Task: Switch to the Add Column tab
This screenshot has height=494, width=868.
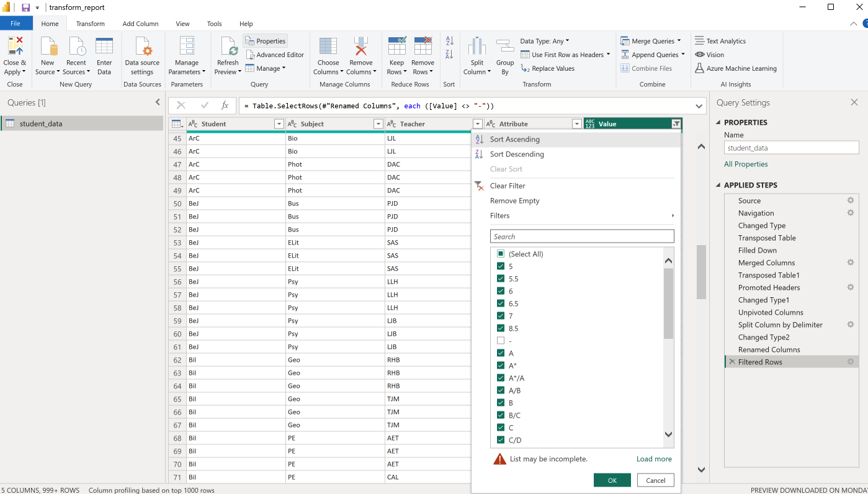Action: [141, 24]
